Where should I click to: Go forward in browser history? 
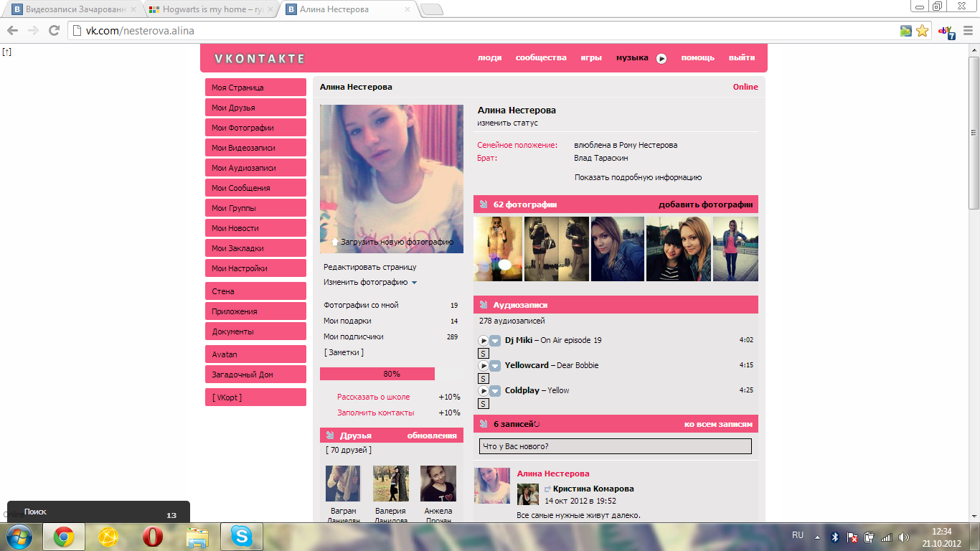tap(33, 31)
